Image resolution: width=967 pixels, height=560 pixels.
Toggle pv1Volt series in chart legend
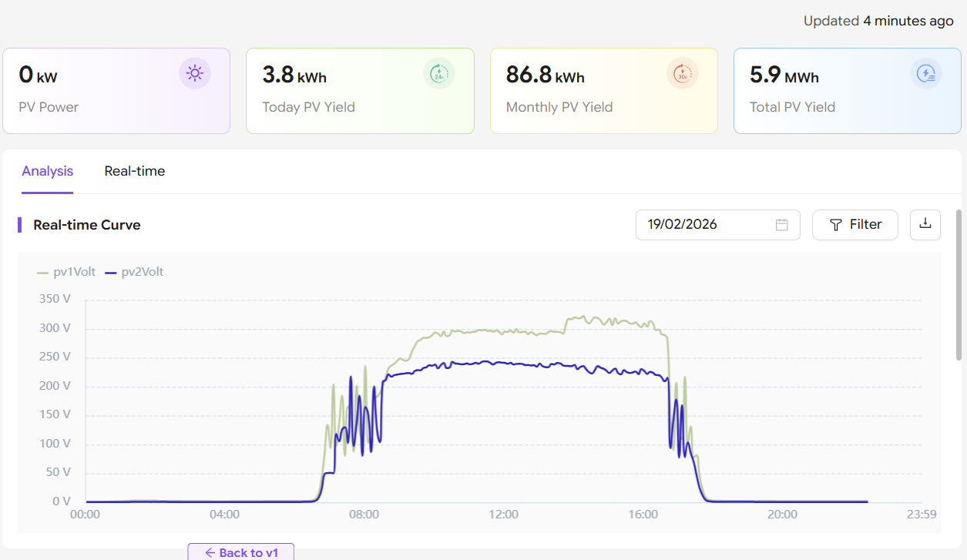tap(66, 272)
